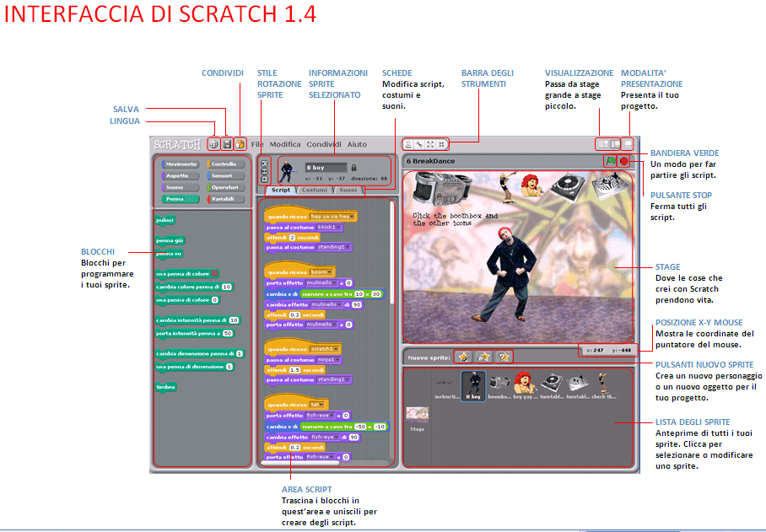Viewport: 766px width, 532px height.
Task: Paint a new sprite
Action: pyautogui.click(x=464, y=357)
